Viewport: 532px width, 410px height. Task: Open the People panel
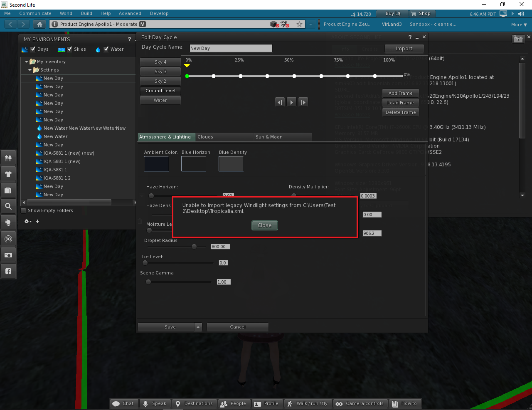click(8, 158)
